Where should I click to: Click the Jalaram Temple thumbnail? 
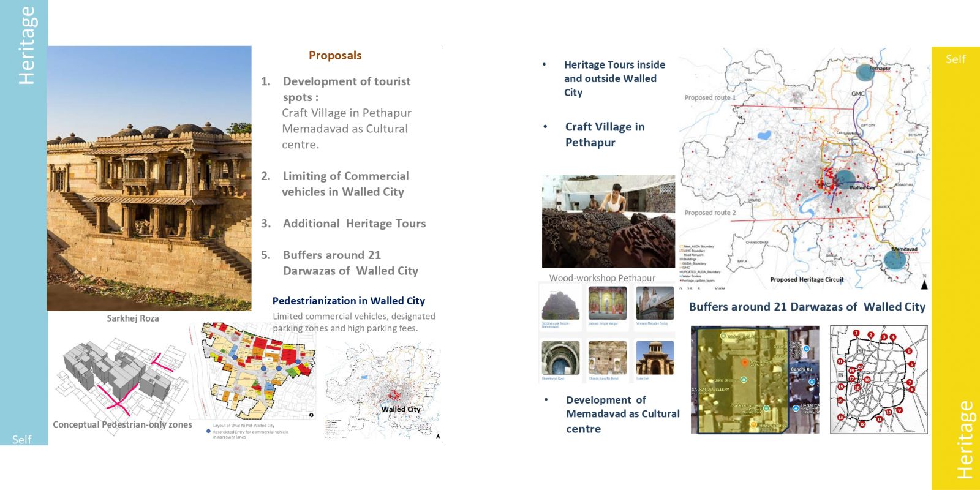pyautogui.click(x=608, y=303)
